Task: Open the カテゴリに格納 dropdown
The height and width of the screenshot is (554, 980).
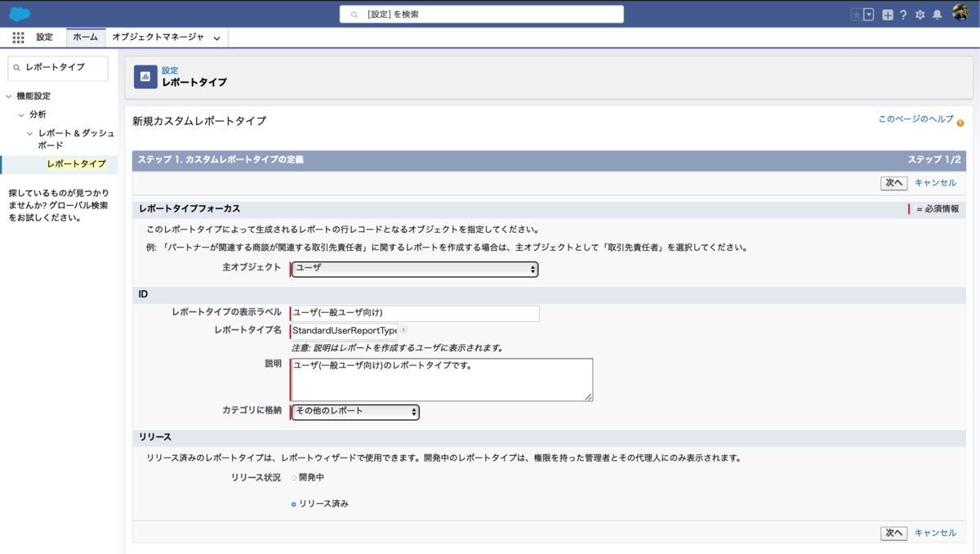Action: 354,412
